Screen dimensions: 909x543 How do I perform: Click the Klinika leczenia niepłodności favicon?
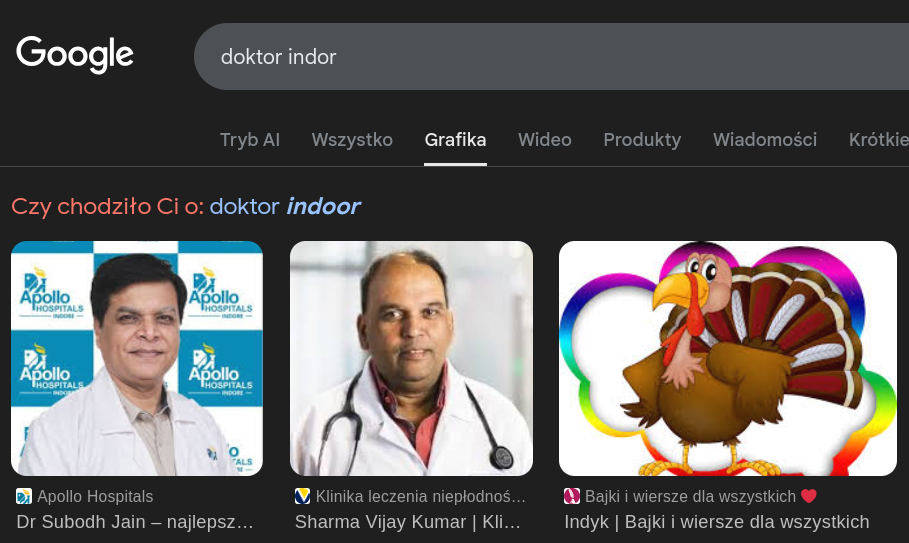[x=303, y=496]
